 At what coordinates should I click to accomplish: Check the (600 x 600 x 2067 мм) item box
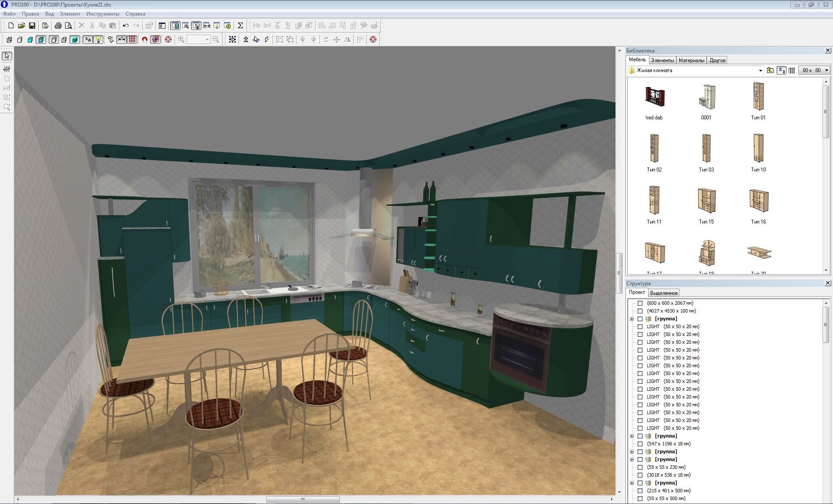(640, 303)
